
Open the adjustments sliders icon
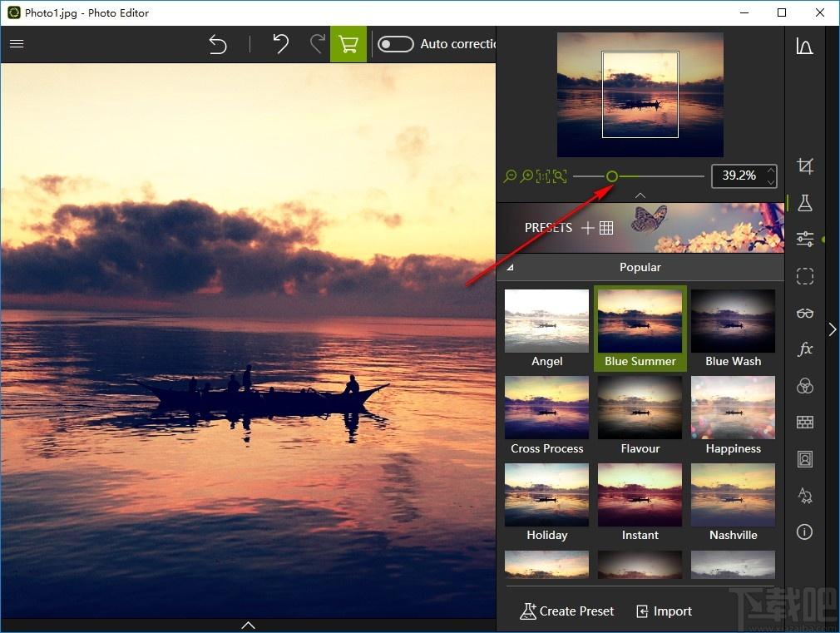click(x=804, y=239)
